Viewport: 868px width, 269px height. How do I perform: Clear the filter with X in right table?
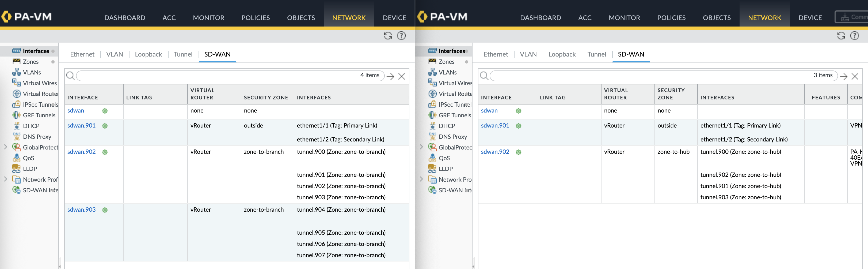coord(855,76)
